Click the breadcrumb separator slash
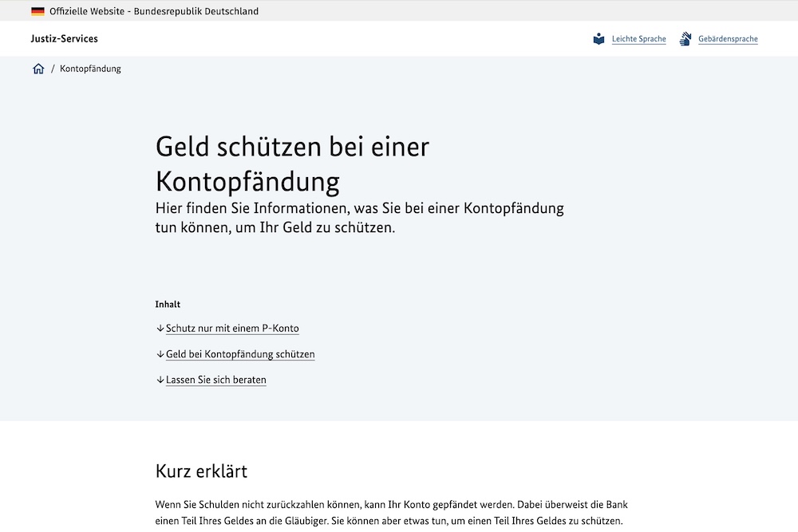 click(x=54, y=69)
